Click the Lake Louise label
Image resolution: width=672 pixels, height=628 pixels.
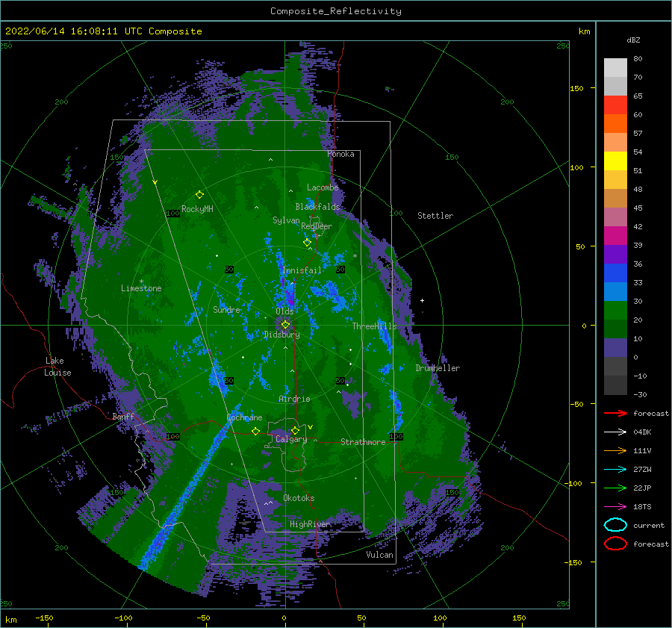point(57,367)
